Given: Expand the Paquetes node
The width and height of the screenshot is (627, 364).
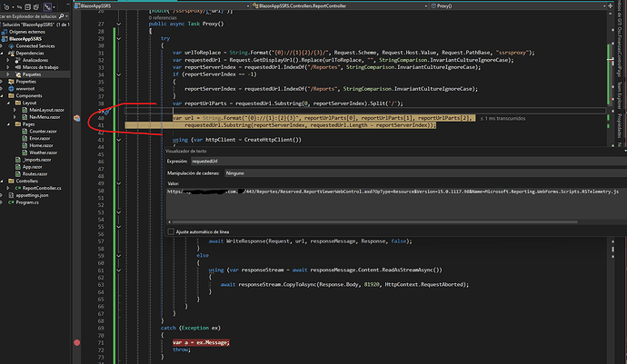Looking at the screenshot, I should pos(8,74).
